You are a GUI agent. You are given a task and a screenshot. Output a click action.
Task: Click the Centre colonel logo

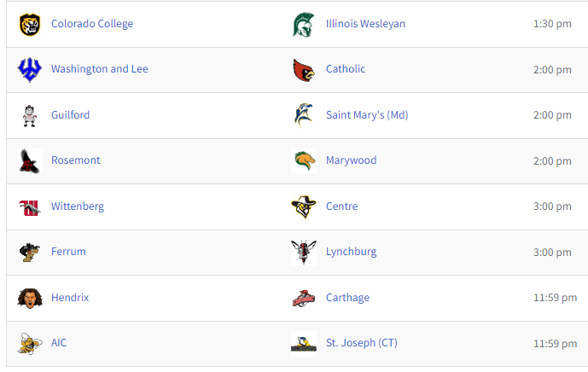303,206
